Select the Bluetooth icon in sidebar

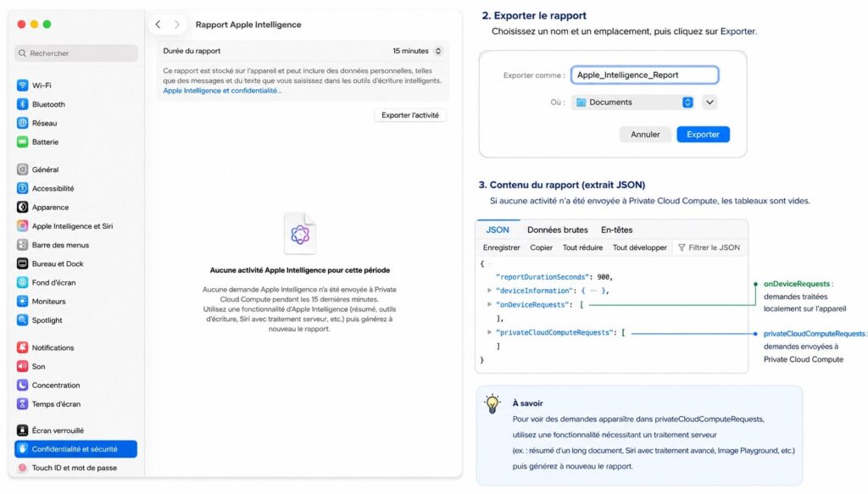22,104
